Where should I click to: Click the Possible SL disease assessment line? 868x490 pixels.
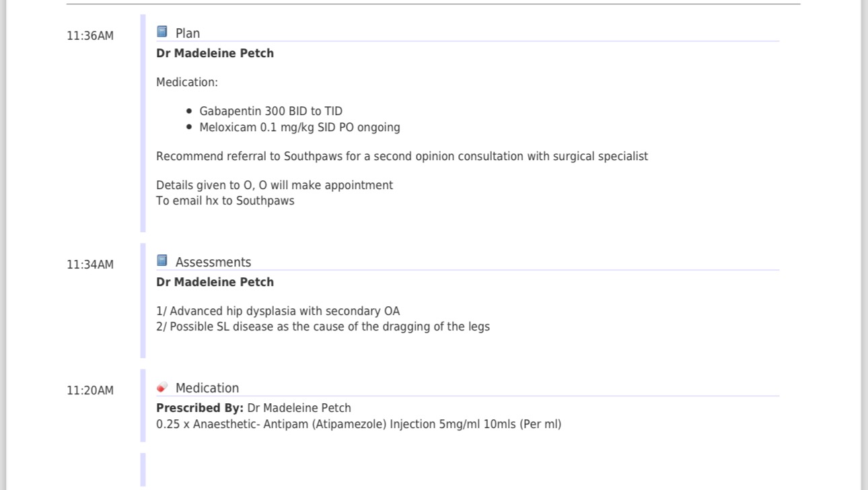click(323, 326)
